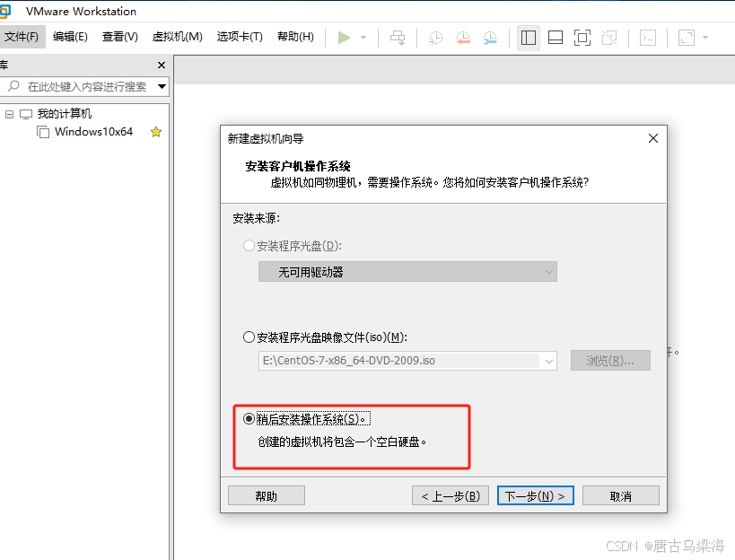
Task: Close the 新建虚拟机向导 dialog
Action: [653, 138]
